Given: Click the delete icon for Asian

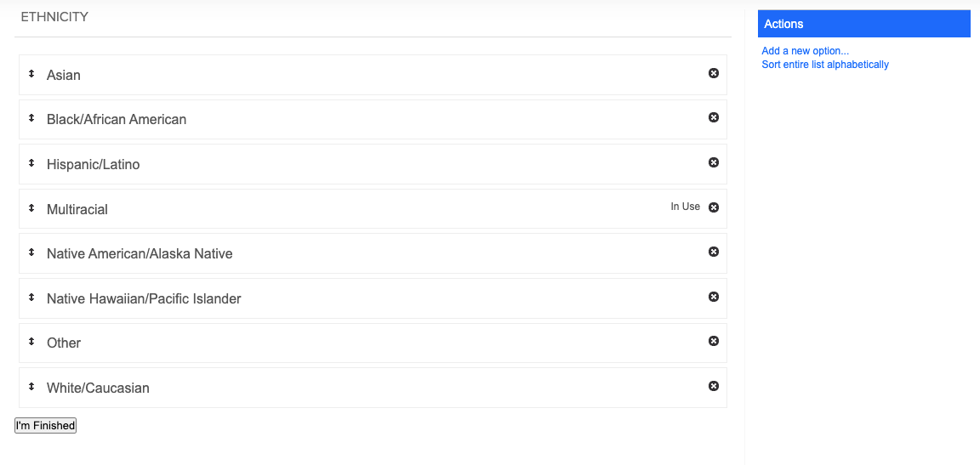Looking at the screenshot, I should [713, 73].
